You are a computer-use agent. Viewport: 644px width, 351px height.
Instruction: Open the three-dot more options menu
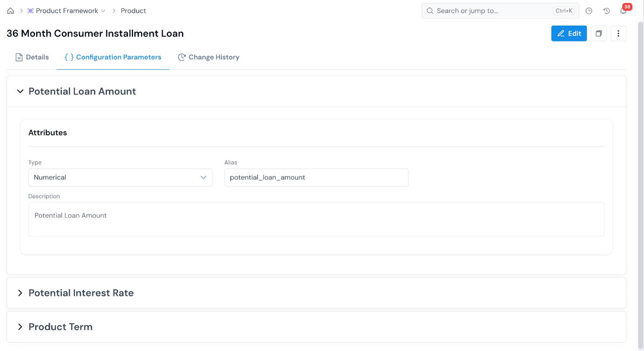pyautogui.click(x=618, y=34)
